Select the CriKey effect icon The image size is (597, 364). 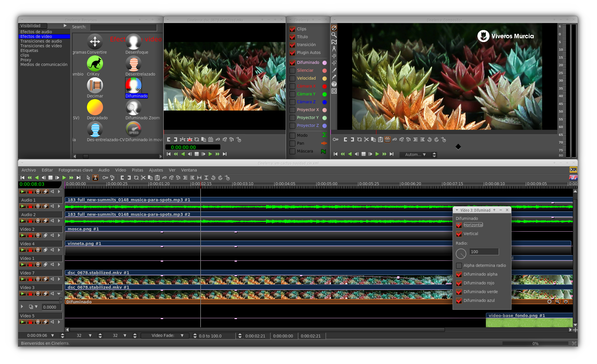pos(95,64)
